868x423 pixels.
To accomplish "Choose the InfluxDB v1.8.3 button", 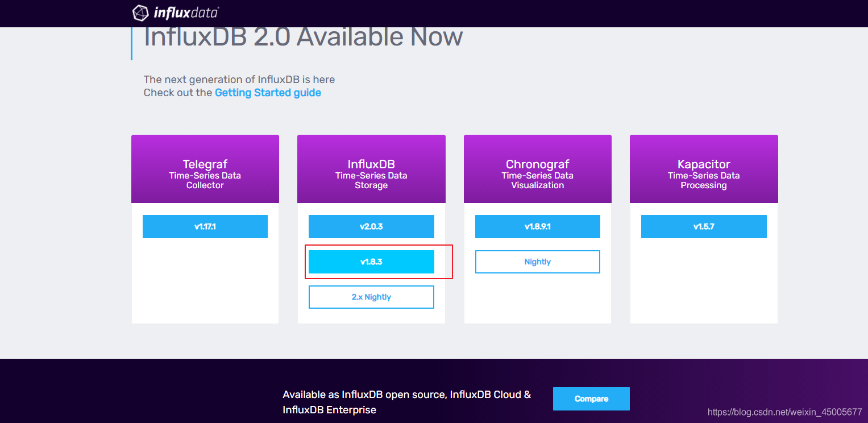I will point(371,262).
